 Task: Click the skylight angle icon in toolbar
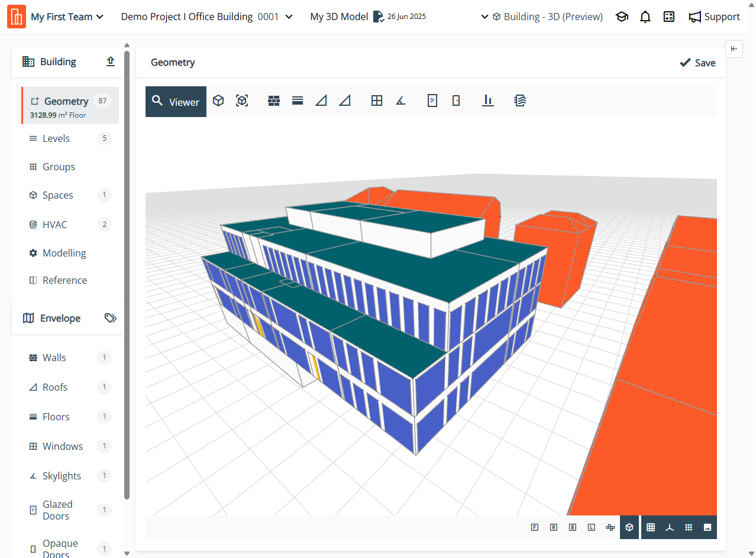pos(400,101)
